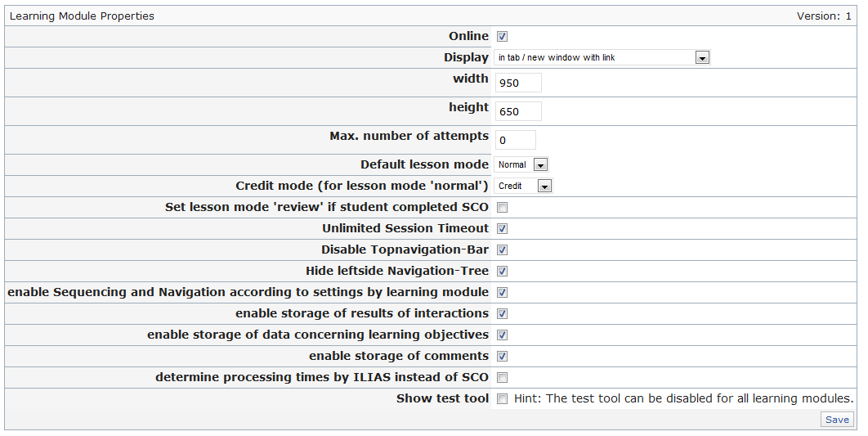868x436 pixels.
Task: Open the Display dropdown menu
Action: click(x=602, y=58)
